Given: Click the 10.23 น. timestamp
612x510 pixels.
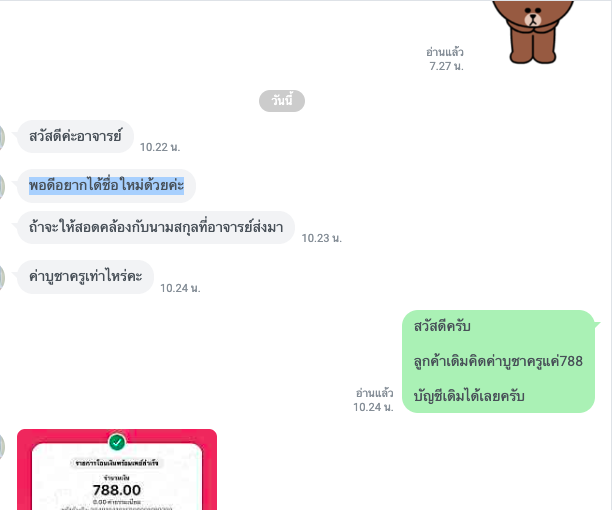Looking at the screenshot, I should (322, 238).
